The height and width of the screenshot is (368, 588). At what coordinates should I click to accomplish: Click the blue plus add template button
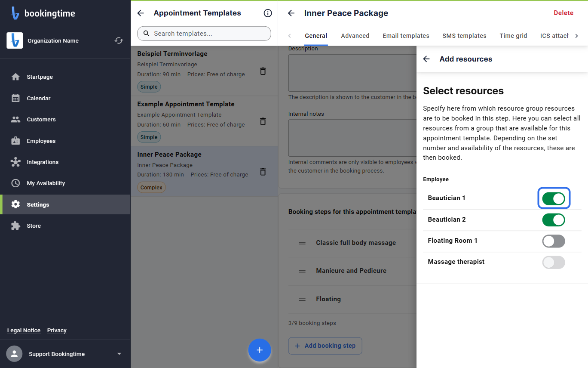(x=260, y=350)
